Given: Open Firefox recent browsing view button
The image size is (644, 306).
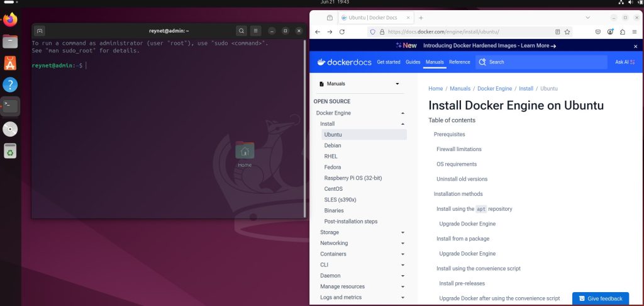Looking at the screenshot, I should tap(330, 18).
